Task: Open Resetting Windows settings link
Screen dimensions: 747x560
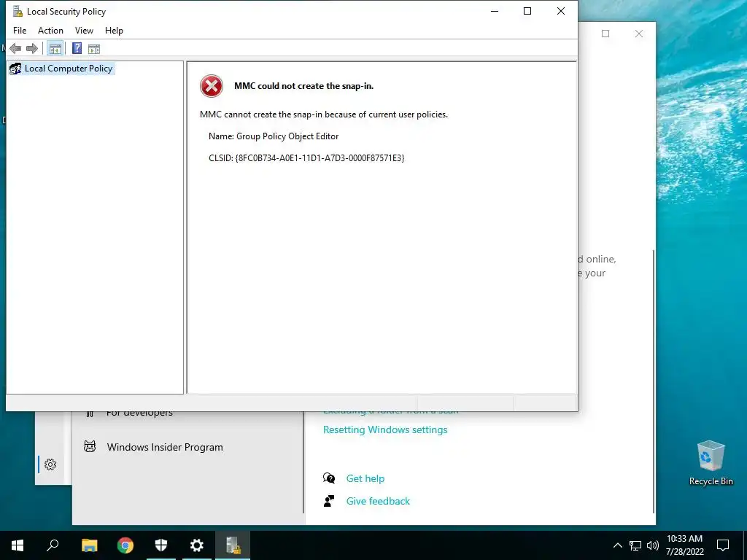Action: click(385, 429)
